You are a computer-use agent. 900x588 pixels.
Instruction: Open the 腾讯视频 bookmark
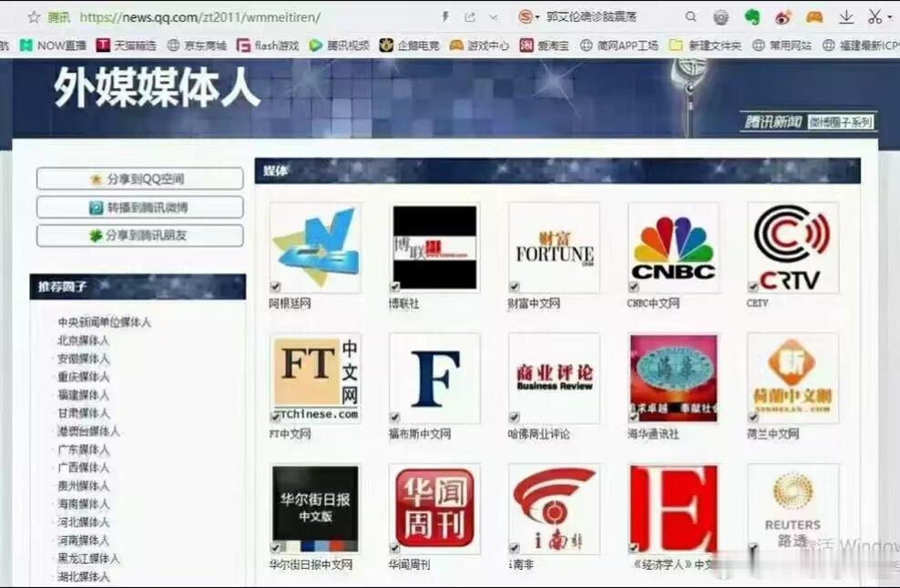pyautogui.click(x=339, y=45)
